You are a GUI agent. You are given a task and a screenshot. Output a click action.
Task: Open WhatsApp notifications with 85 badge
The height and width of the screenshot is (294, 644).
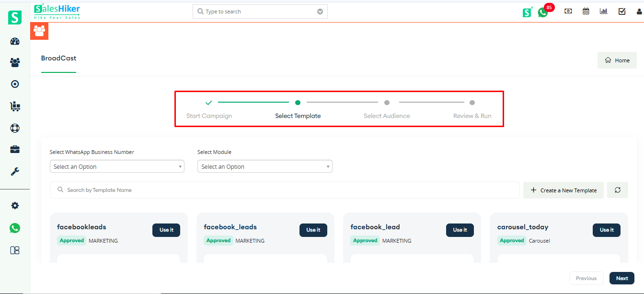click(543, 12)
